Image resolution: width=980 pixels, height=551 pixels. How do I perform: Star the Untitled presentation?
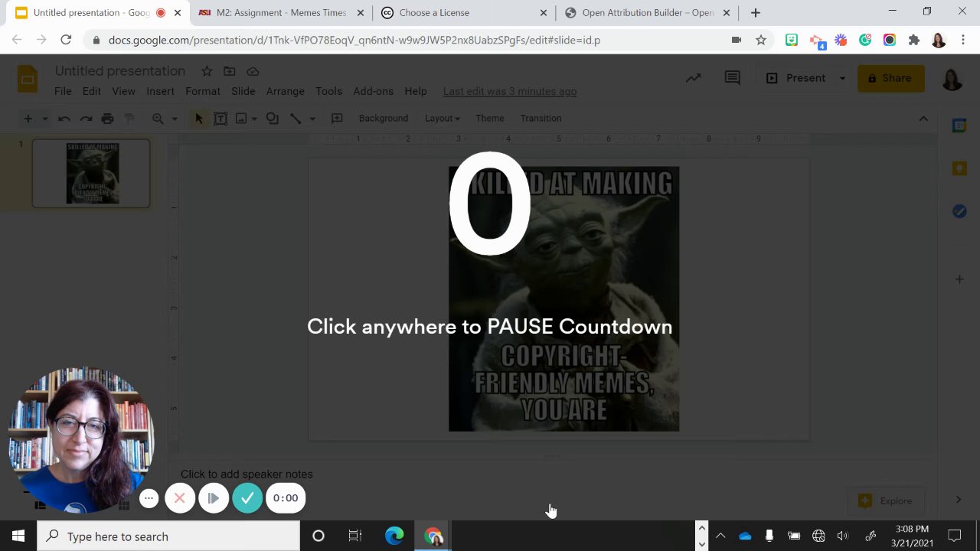tap(207, 71)
